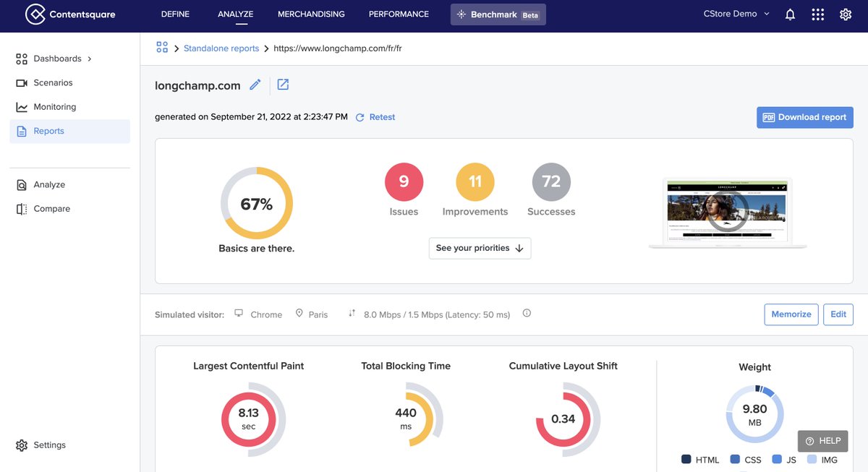The width and height of the screenshot is (868, 472).
Task: Click the Reports document icon
Action: pyautogui.click(x=22, y=132)
